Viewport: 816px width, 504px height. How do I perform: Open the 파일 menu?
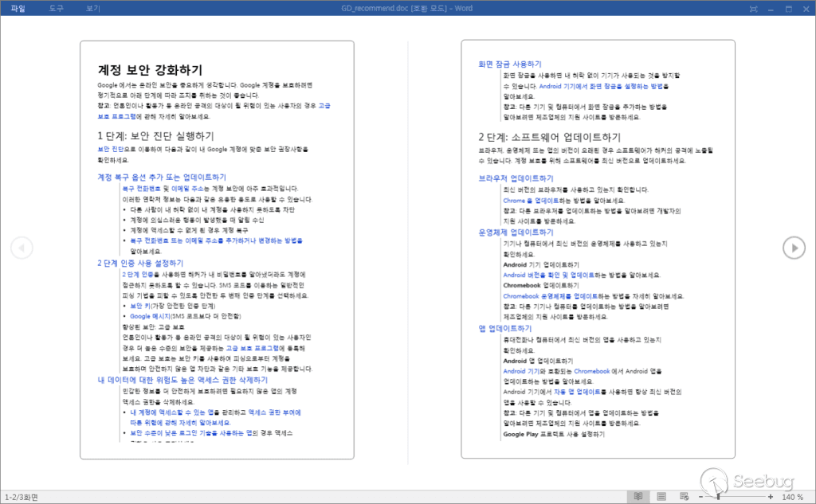[x=18, y=8]
